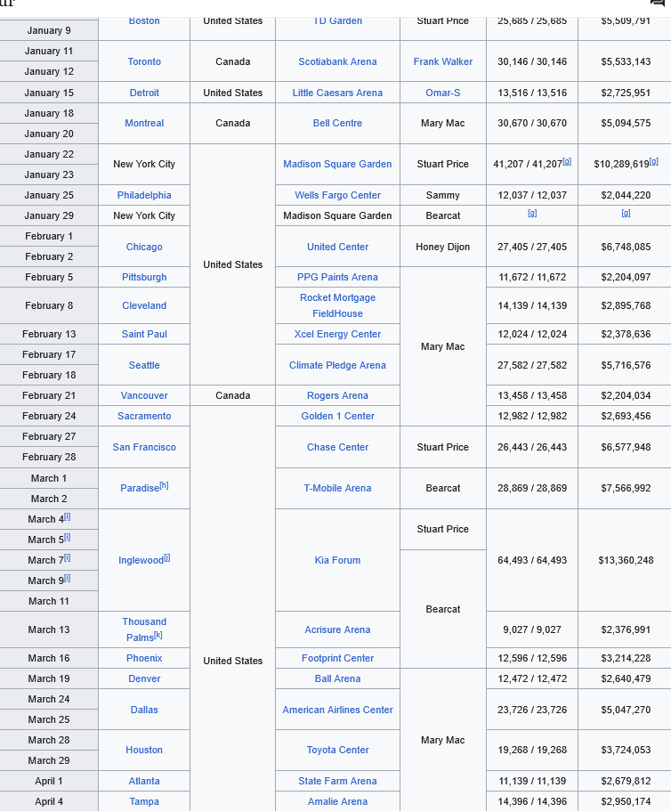This screenshot has width=671, height=812.
Task: Open the Bell Centre link
Action: point(337,123)
